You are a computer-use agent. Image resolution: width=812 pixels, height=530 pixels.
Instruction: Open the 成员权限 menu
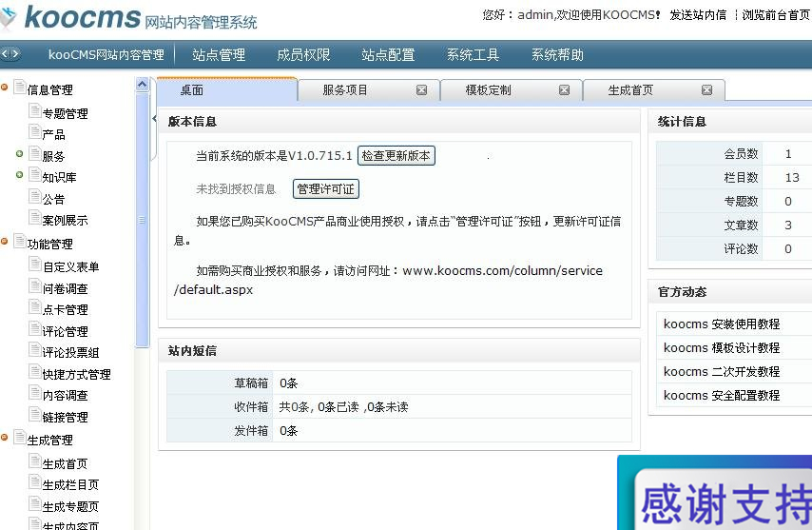(303, 54)
